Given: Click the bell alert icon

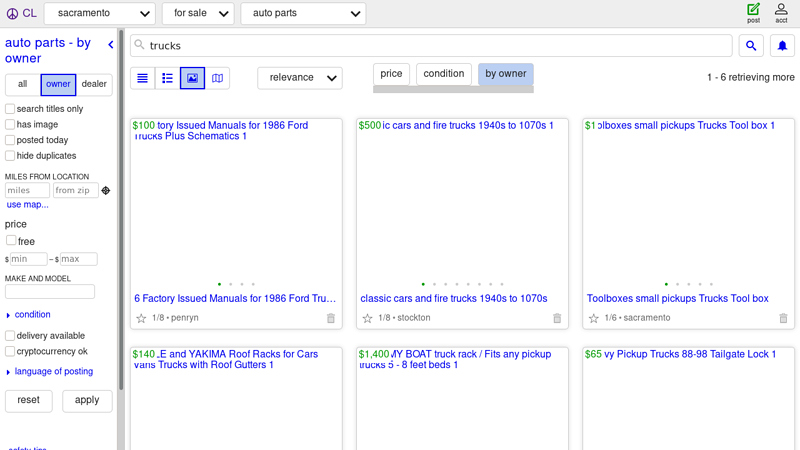Looking at the screenshot, I should pos(782,46).
